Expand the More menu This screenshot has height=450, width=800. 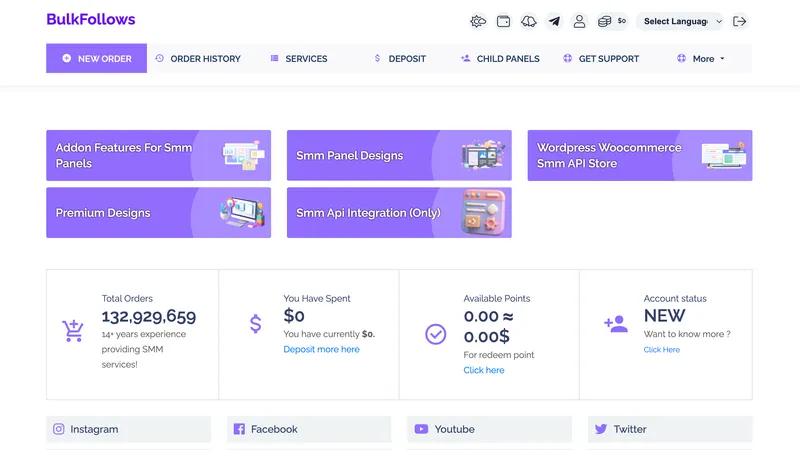pyautogui.click(x=702, y=59)
